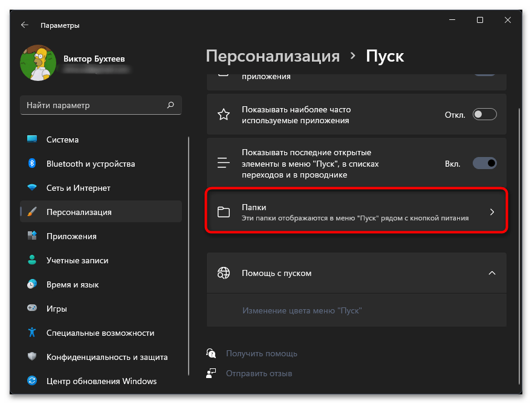Click the Windows Update refresh icon
Viewport: 532px width, 404px height.
point(32,380)
